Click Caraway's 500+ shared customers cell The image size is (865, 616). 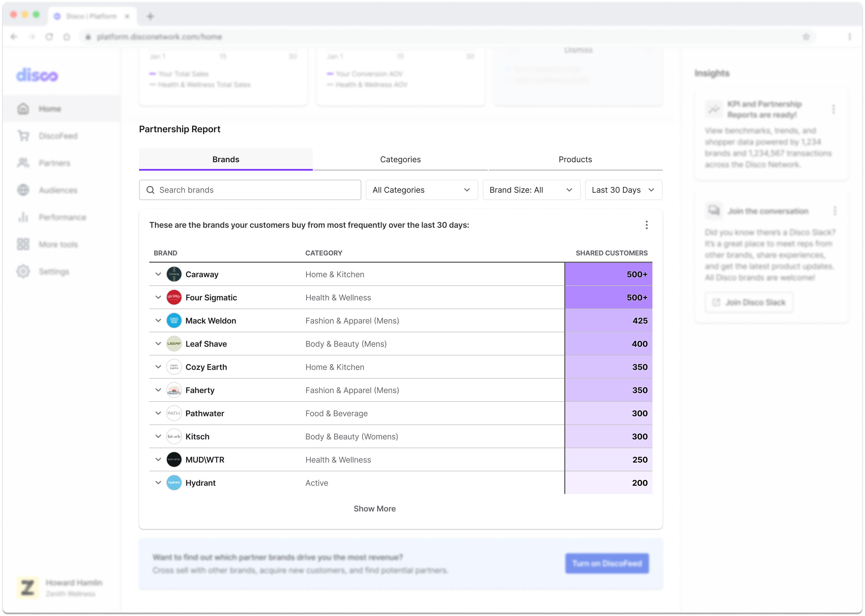point(609,274)
